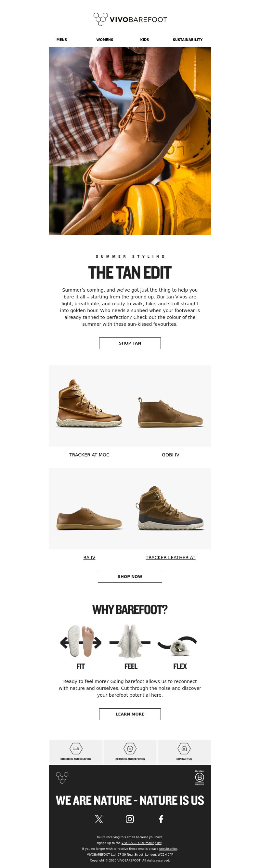Open the Sustainability menu item
This screenshot has width=260, height=868.
188,40
